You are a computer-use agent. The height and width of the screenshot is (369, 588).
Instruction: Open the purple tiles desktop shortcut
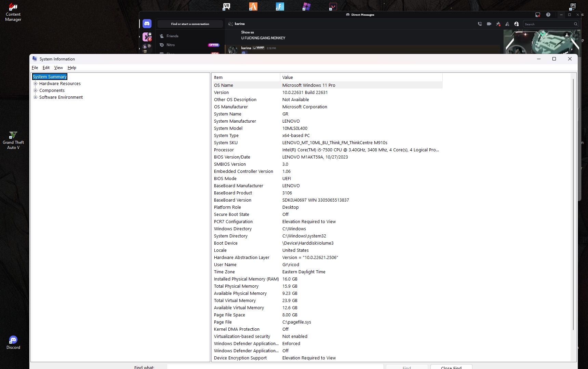tap(306, 6)
